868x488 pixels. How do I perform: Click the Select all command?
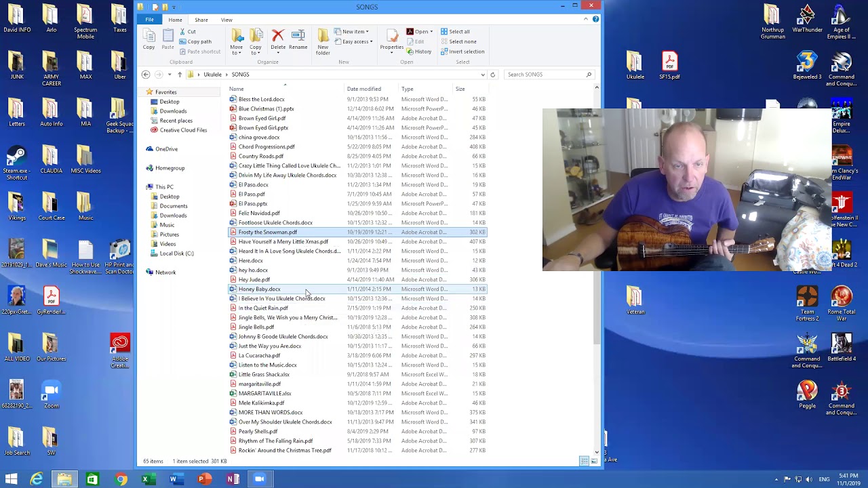point(455,32)
